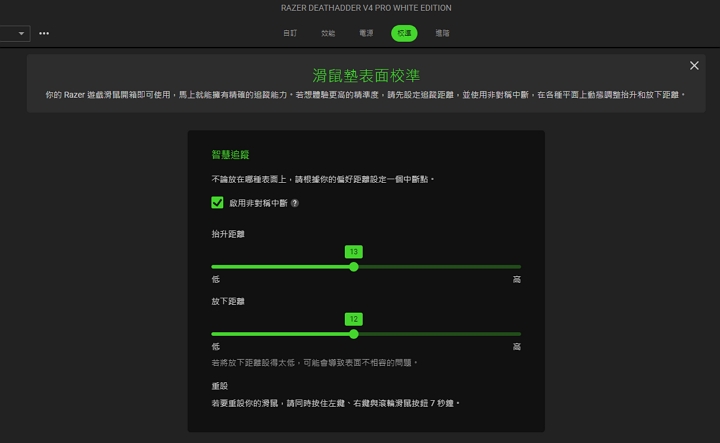Toggle the 啟用非對稱中斷 checkbox
This screenshot has height=443, width=720.
pos(217,202)
